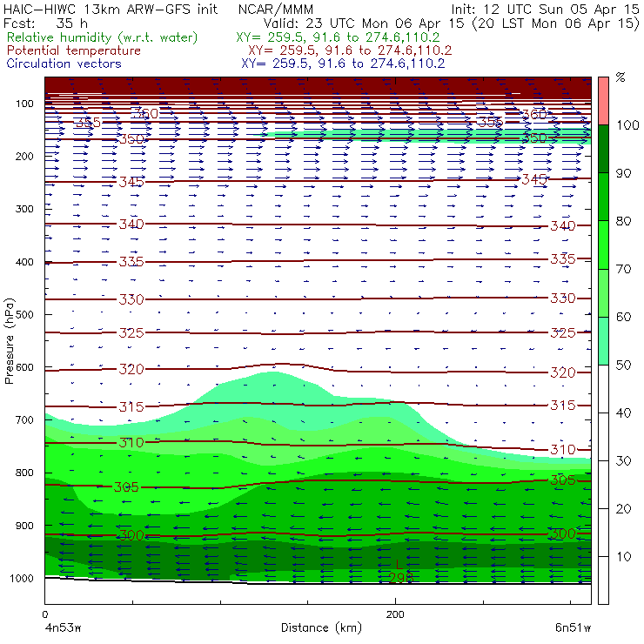
Task: Click the 70–80% bright green colorbar segment
Action: pyautogui.click(x=603, y=245)
